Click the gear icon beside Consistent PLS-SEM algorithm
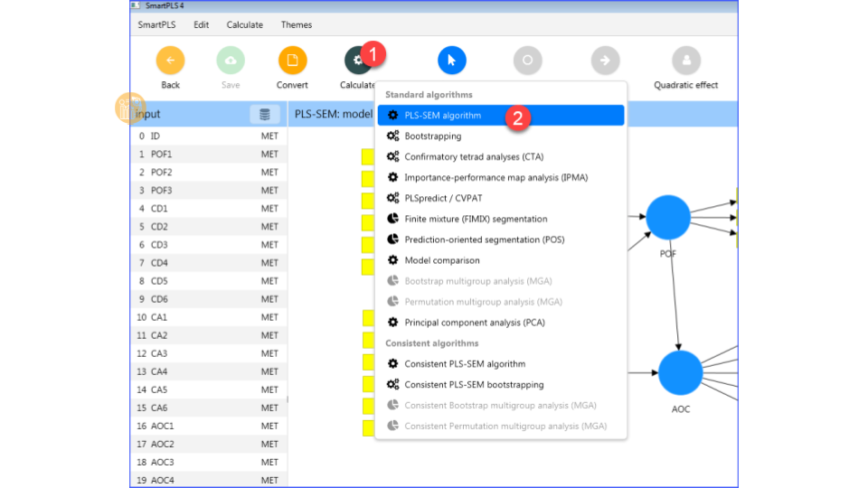Image resolution: width=868 pixels, height=488 pixels. pos(392,363)
